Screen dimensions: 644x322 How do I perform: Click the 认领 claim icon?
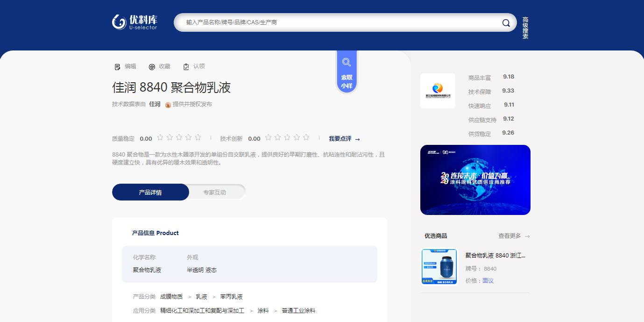point(186,67)
